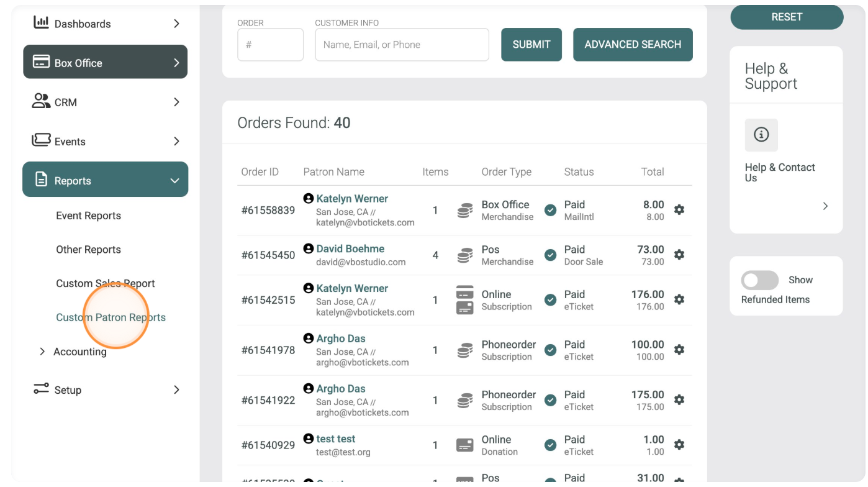Click the Total column header

653,172
